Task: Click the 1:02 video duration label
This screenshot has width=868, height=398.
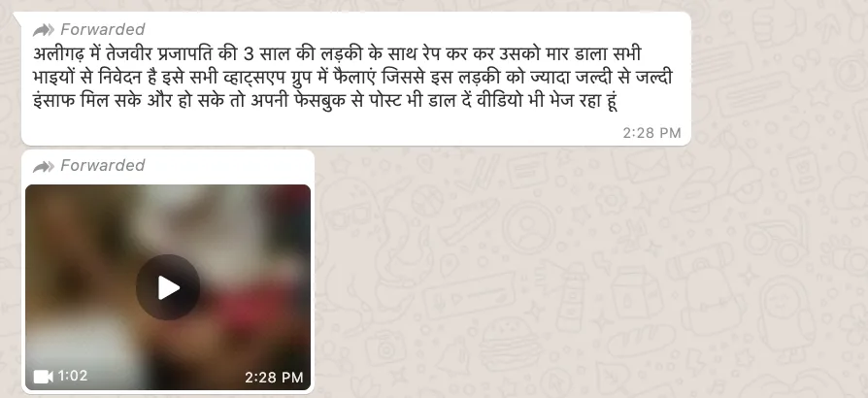Action: click(73, 376)
